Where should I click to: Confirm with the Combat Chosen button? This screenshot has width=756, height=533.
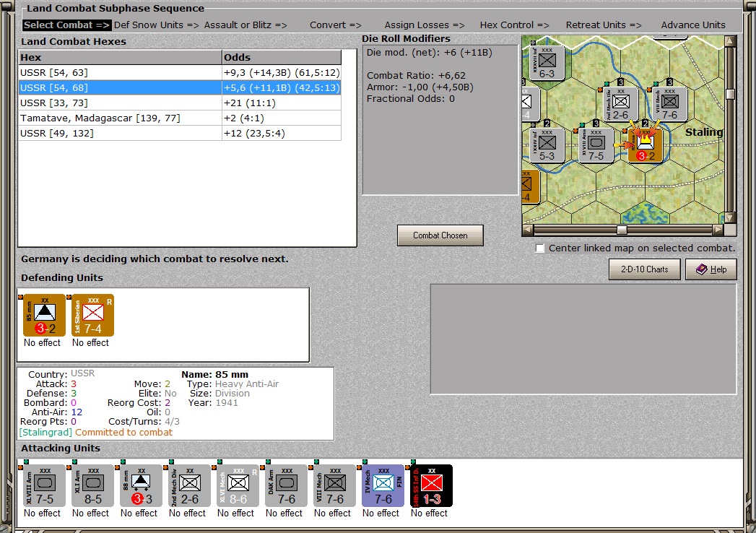(440, 235)
